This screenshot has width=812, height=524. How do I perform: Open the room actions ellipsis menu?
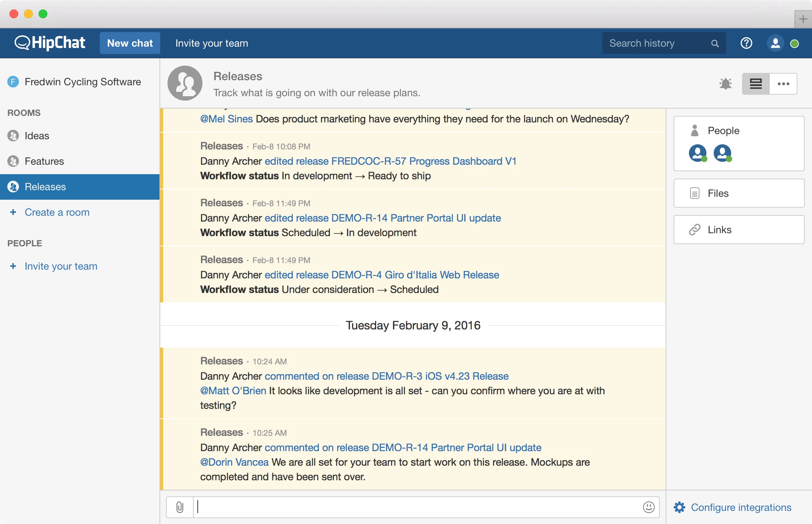[x=783, y=84]
